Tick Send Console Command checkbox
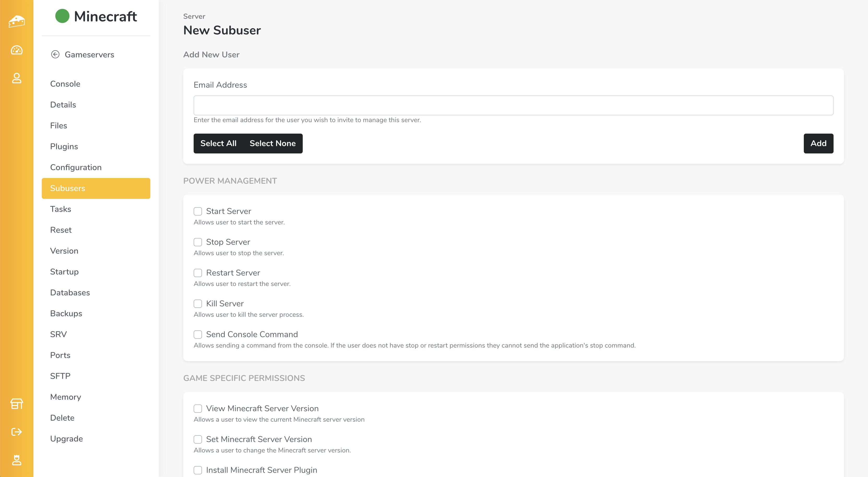Screen dimensions: 868x477 point(198,335)
